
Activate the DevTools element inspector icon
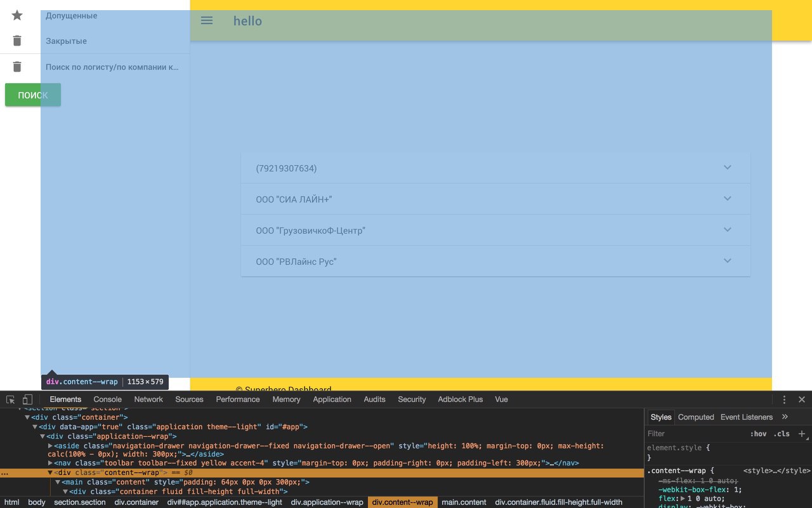click(11, 399)
